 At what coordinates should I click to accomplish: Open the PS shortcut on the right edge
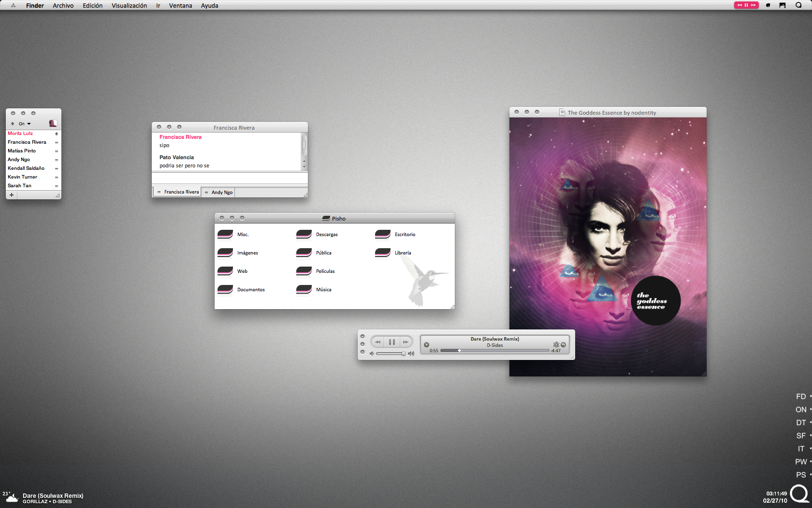(801, 475)
